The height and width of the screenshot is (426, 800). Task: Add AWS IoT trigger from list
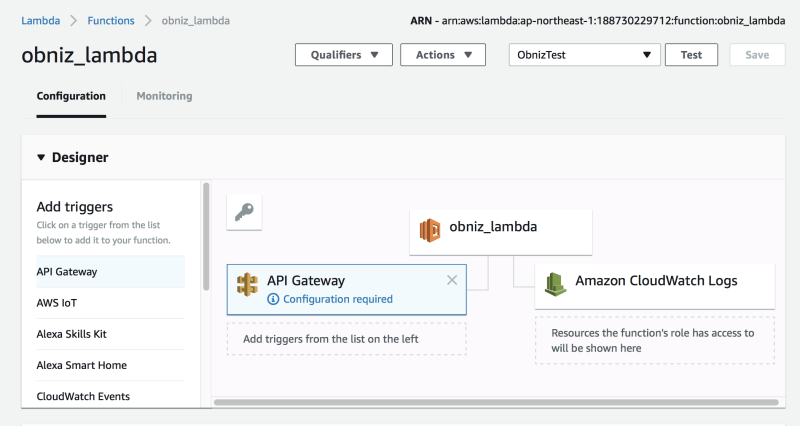(57, 302)
